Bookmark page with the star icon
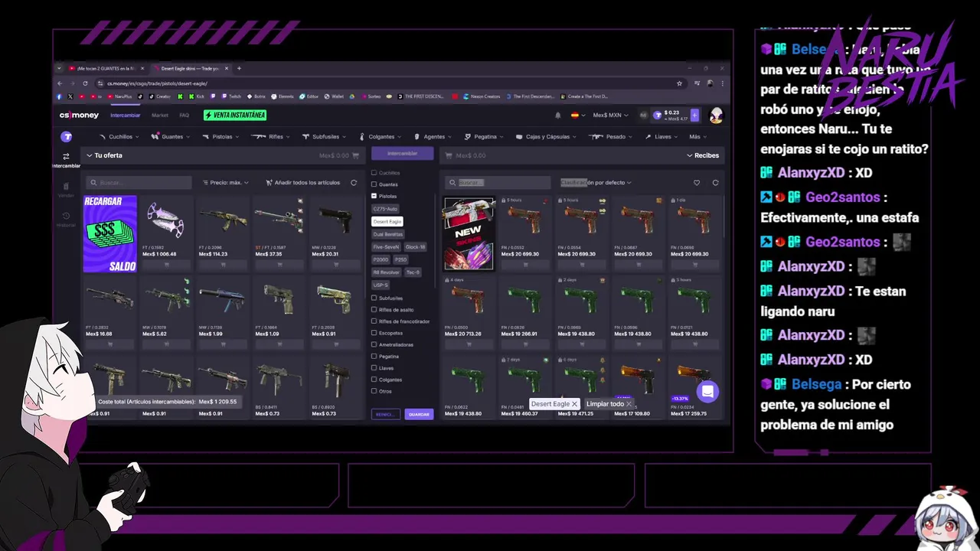This screenshot has width=980, height=551. click(x=679, y=83)
